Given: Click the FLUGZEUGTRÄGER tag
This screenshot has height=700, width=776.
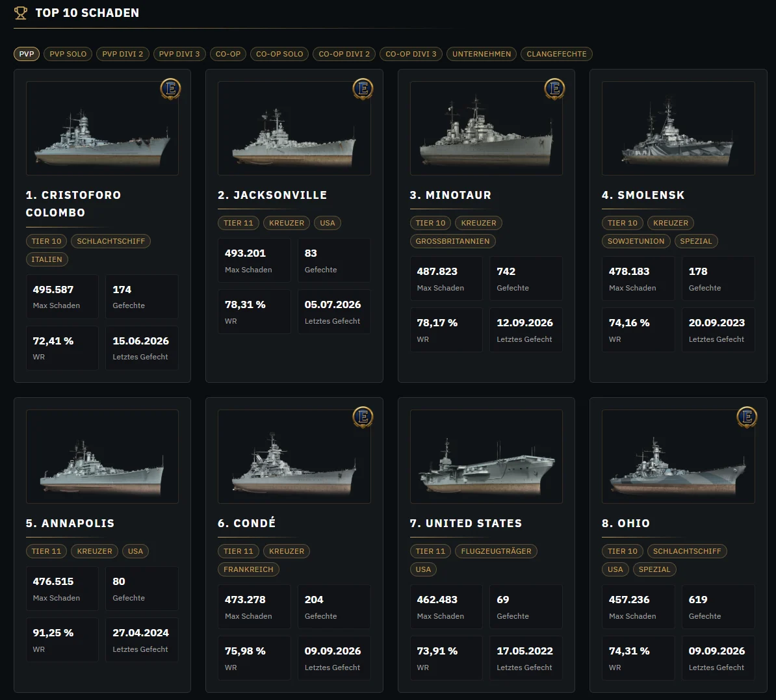Looking at the screenshot, I should tap(497, 551).
